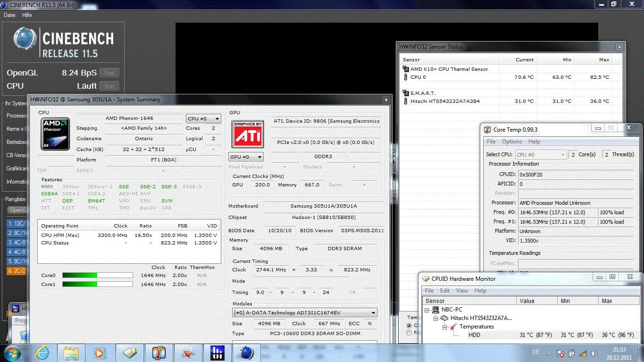Open the Datei menu in Cinebench
The width and height of the screenshot is (644, 362).
point(9,15)
